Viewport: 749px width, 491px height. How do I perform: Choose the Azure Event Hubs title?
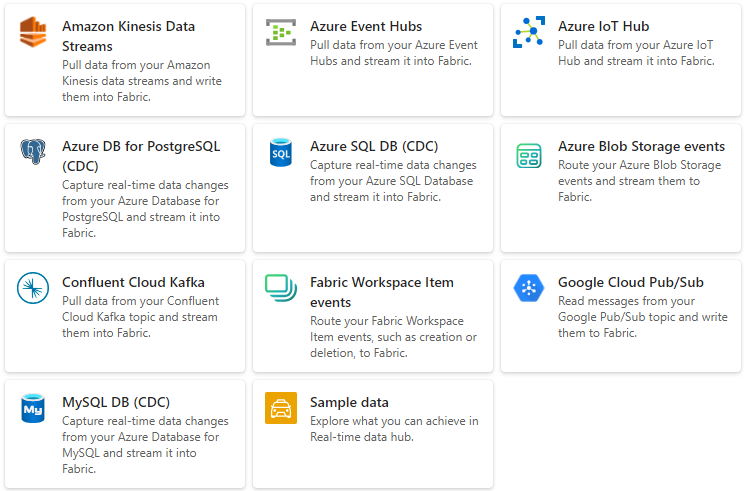[366, 26]
